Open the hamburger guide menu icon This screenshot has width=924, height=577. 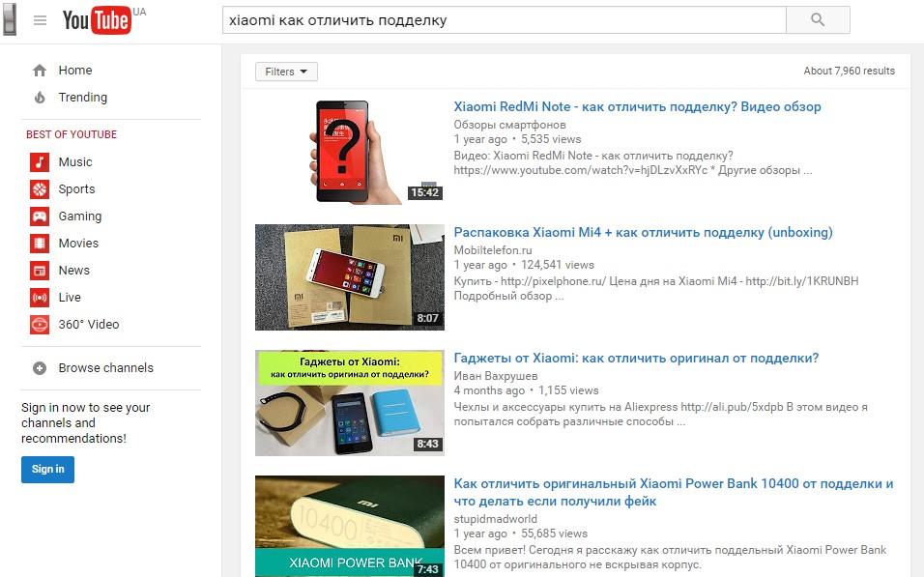point(40,20)
